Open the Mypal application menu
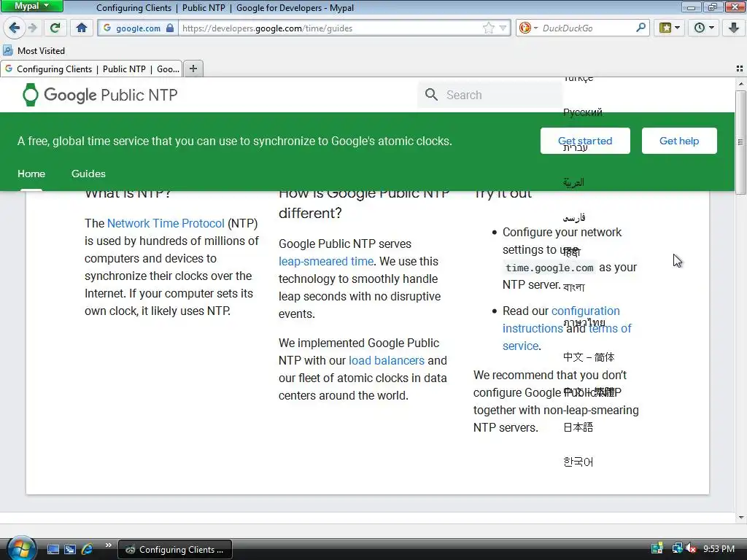Image resolution: width=747 pixels, height=560 pixels. coord(32,6)
